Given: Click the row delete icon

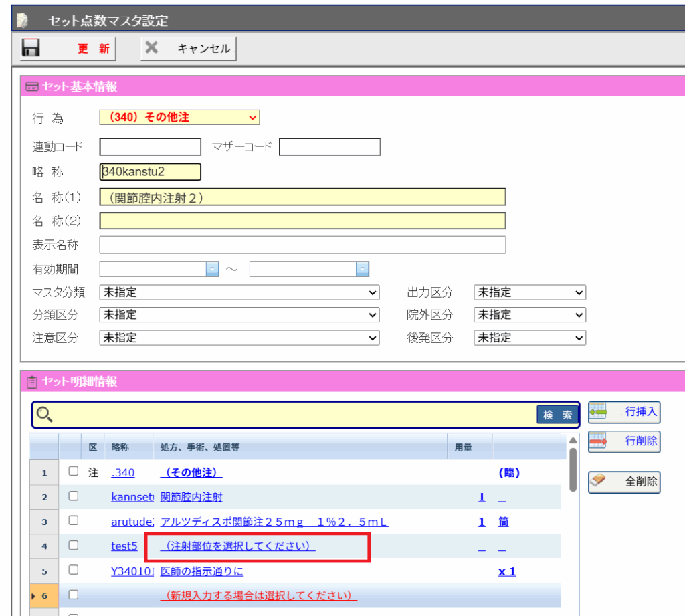Looking at the screenshot, I should (x=597, y=441).
